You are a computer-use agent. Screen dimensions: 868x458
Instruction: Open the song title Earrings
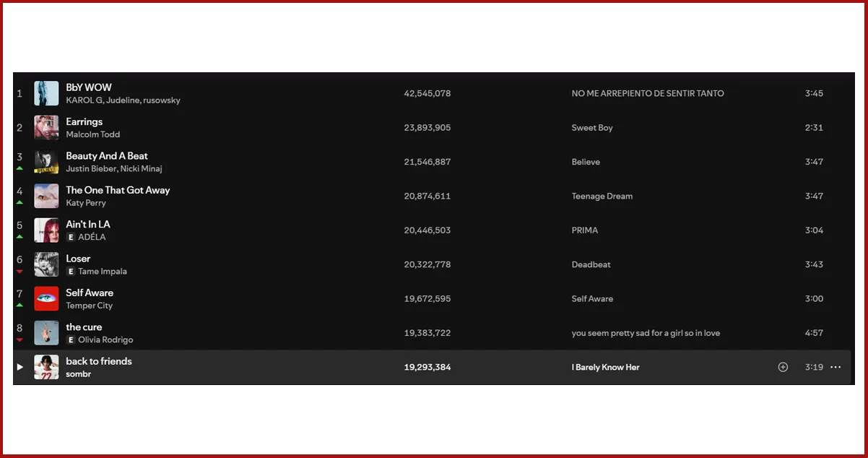click(84, 121)
